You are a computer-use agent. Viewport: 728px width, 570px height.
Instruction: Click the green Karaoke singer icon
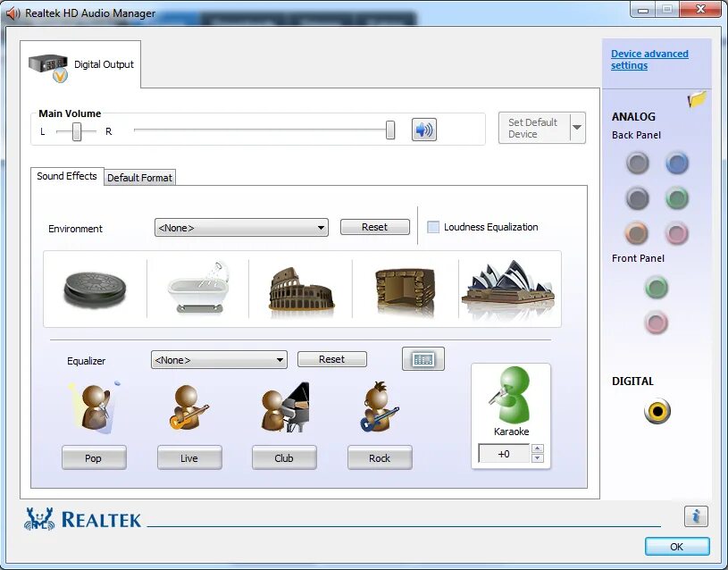[510, 395]
